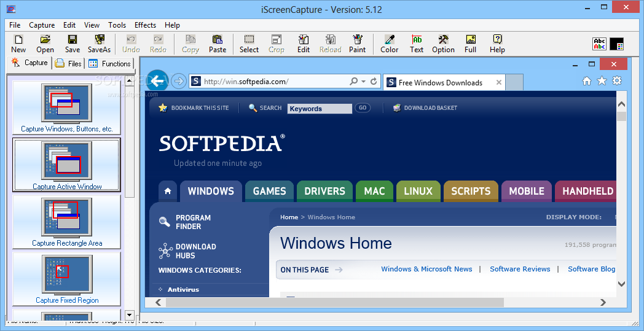Click the browser favorites star icon

point(602,81)
